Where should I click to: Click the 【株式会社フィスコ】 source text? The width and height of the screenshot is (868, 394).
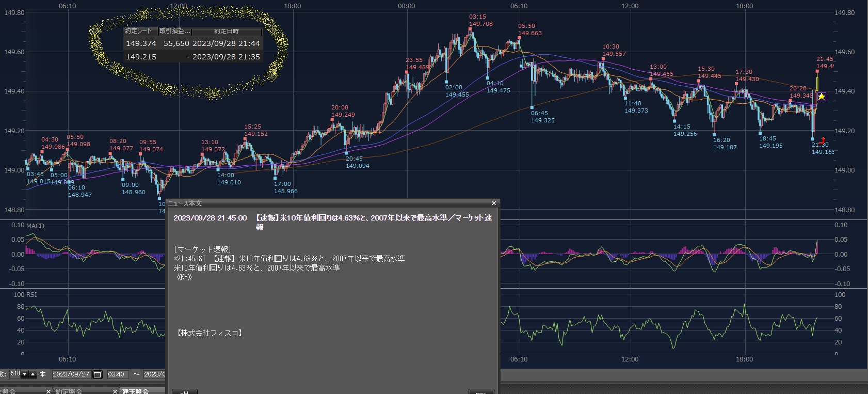[209, 333]
